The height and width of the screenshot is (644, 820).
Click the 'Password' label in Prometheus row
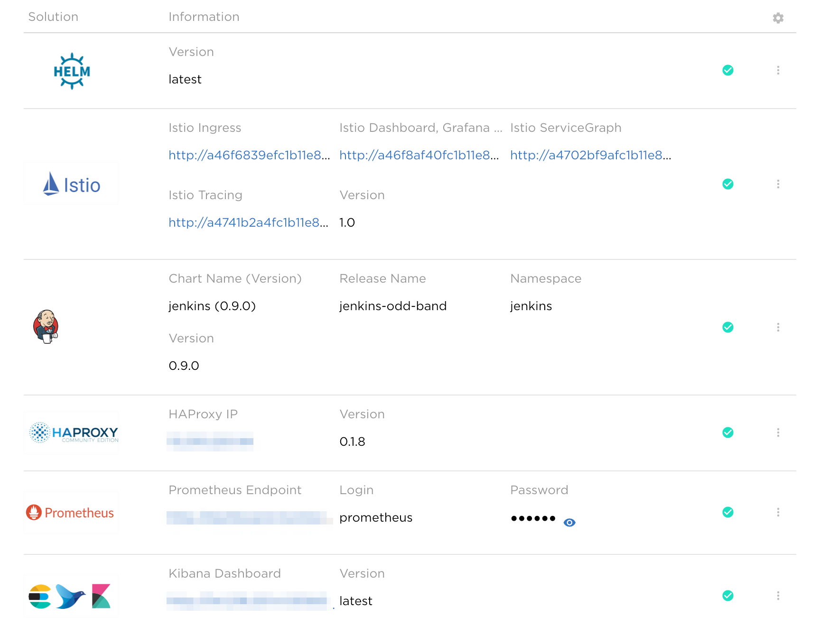point(539,490)
